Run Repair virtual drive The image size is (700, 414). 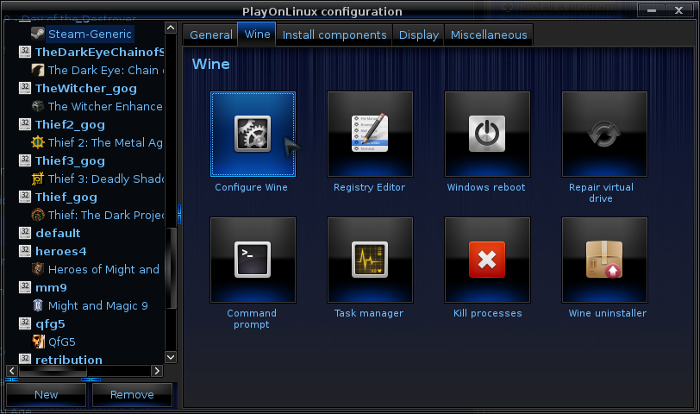tap(604, 134)
